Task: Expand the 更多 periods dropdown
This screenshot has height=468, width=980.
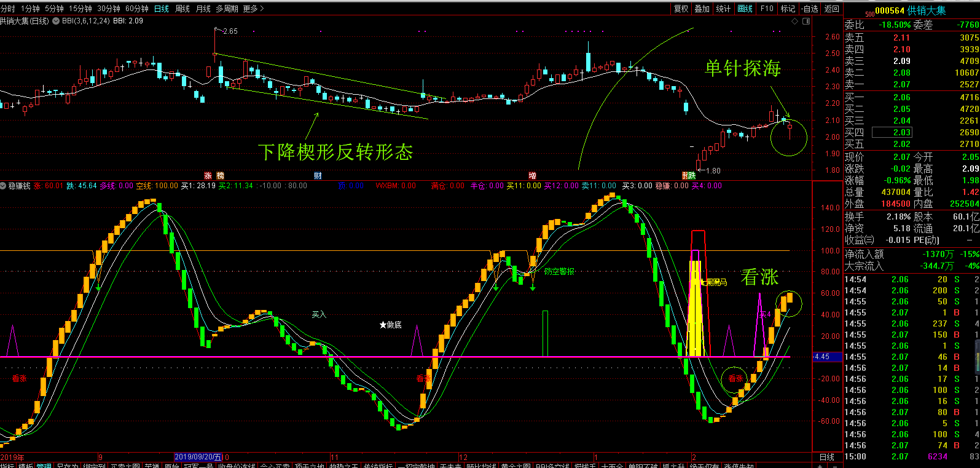Action: tap(253, 9)
